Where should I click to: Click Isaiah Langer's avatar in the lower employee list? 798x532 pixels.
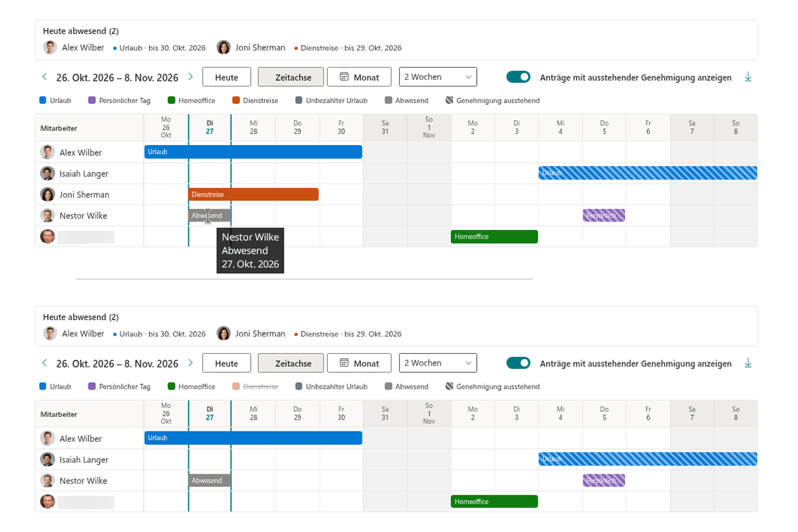coord(47,460)
